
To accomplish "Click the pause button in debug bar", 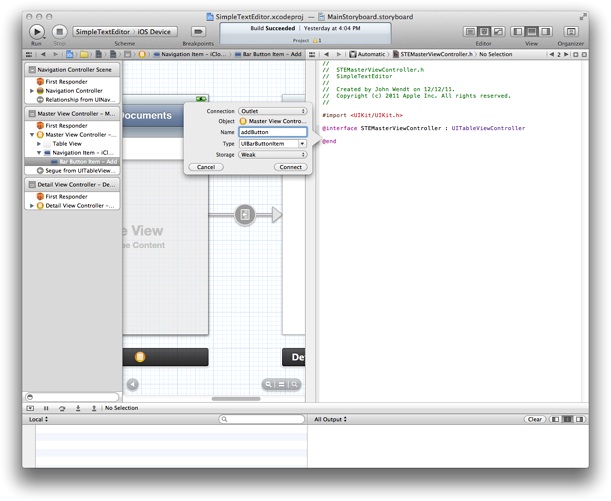I will click(x=46, y=408).
